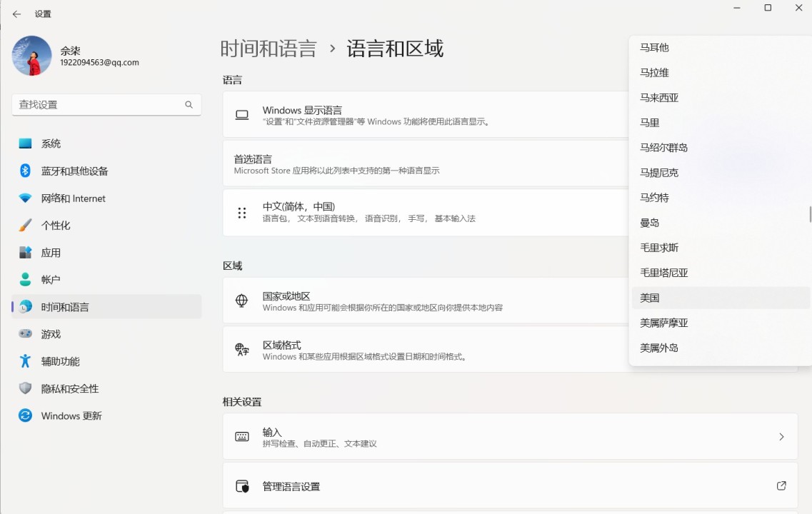Pick 曼岛 from the region list
812x514 pixels.
point(720,223)
